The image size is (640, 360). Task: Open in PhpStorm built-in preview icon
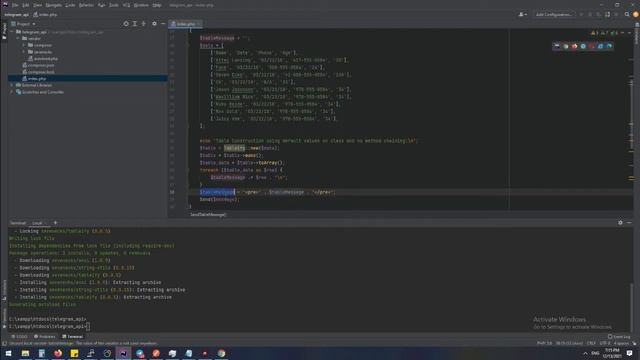556,46
